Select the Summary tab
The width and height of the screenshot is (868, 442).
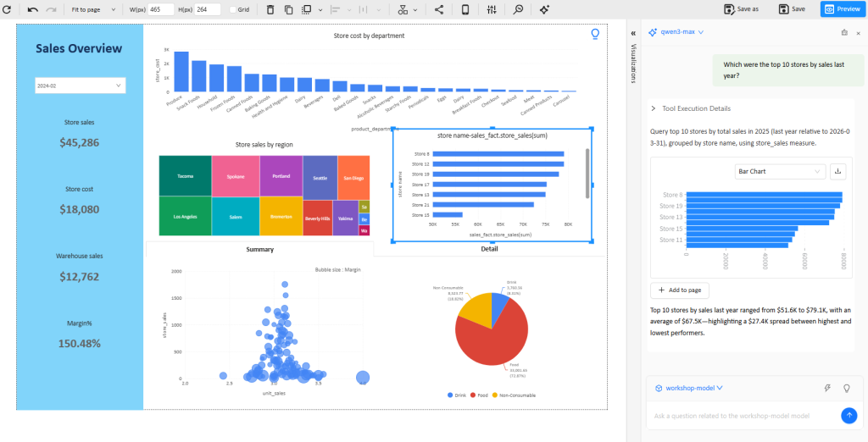point(259,249)
